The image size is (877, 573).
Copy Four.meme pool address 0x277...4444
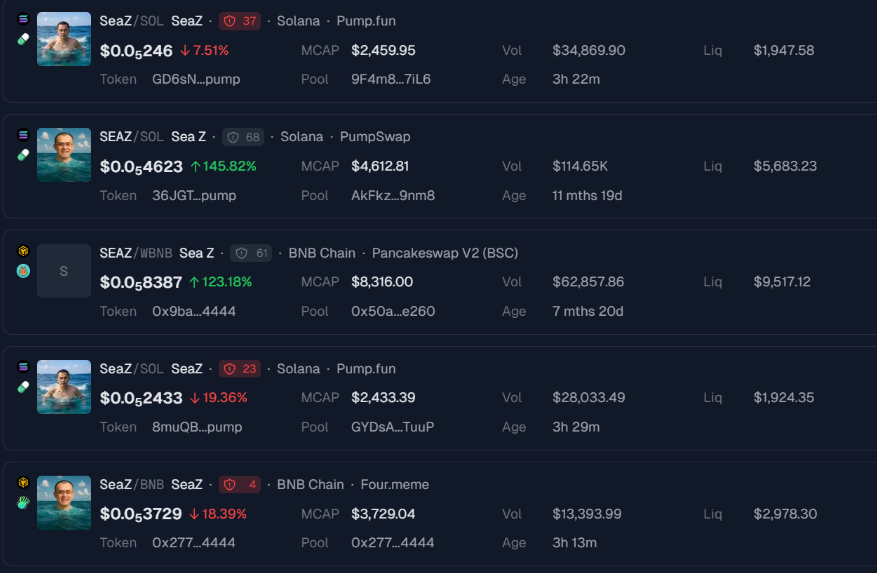click(x=393, y=543)
